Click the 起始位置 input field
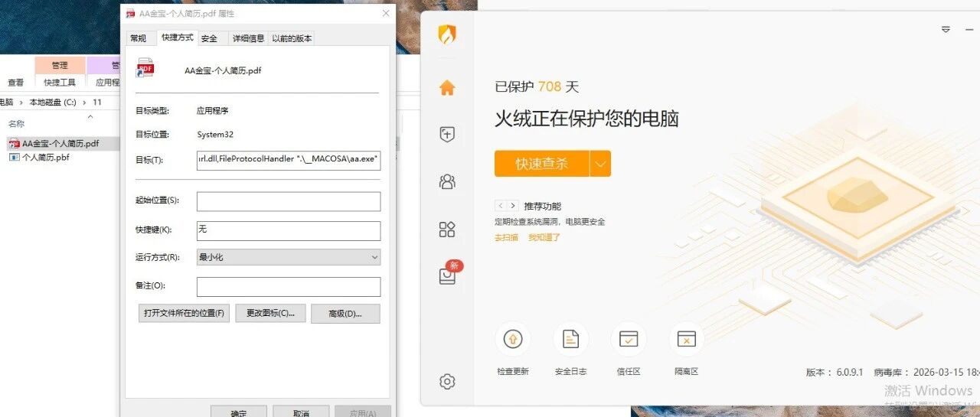The width and height of the screenshot is (980, 417). pyautogui.click(x=289, y=201)
